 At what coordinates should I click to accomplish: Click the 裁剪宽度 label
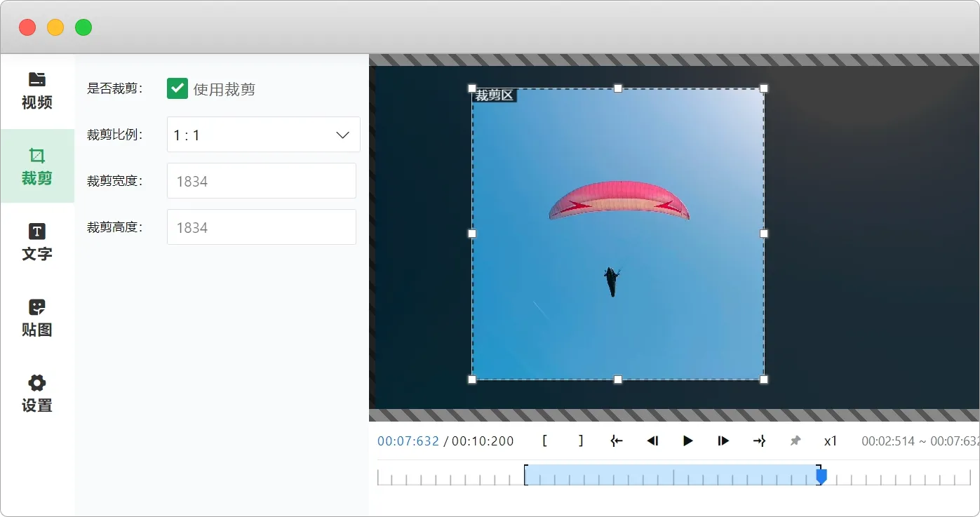(x=114, y=181)
